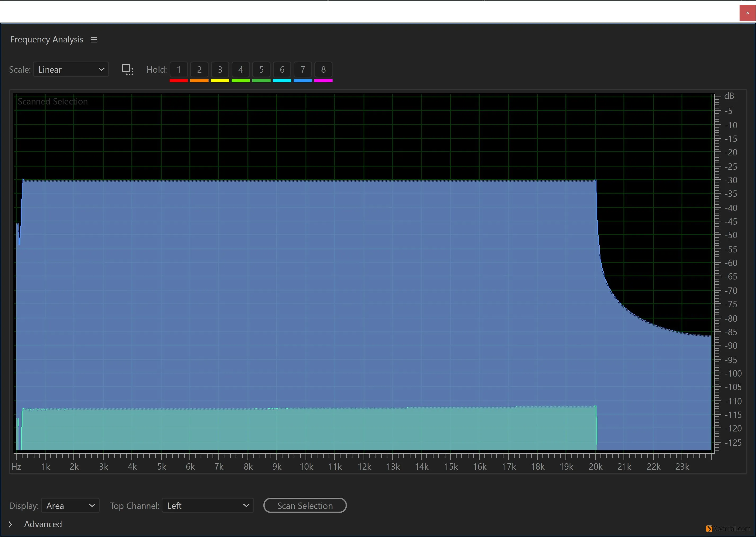
Task: Click the 10k label on frequency axis
Action: 306,466
